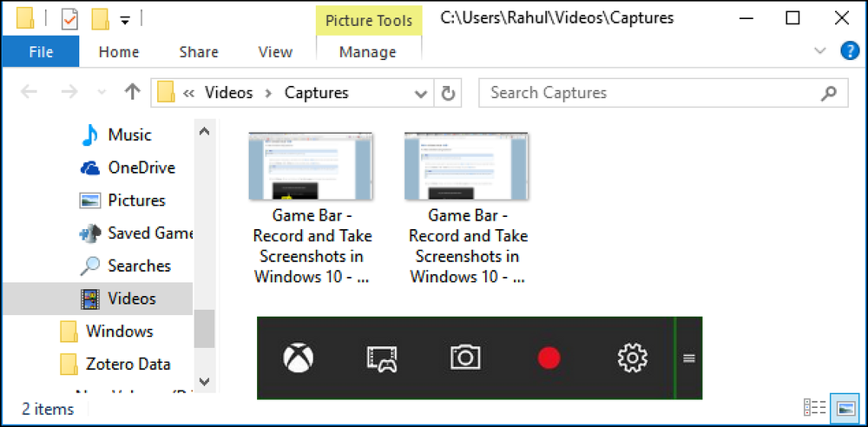Click the Music icon in the navigation pane
The width and height of the screenshot is (868, 427).
click(x=89, y=135)
